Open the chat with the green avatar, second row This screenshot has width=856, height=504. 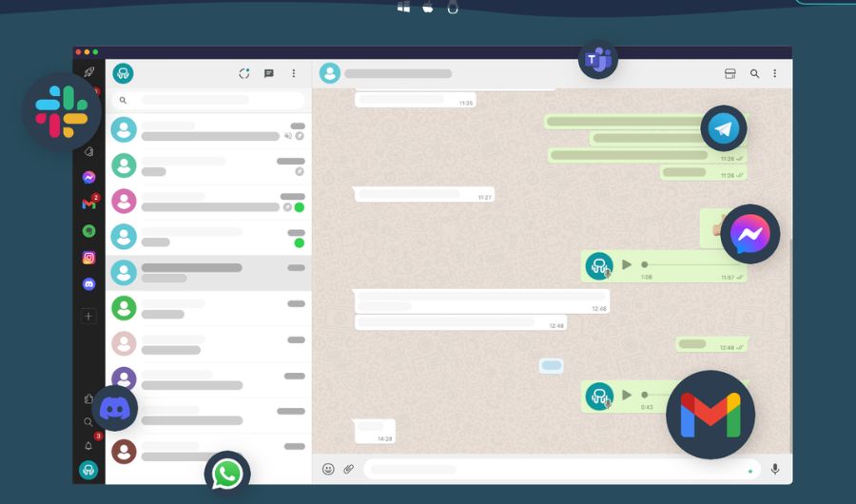[x=208, y=166]
